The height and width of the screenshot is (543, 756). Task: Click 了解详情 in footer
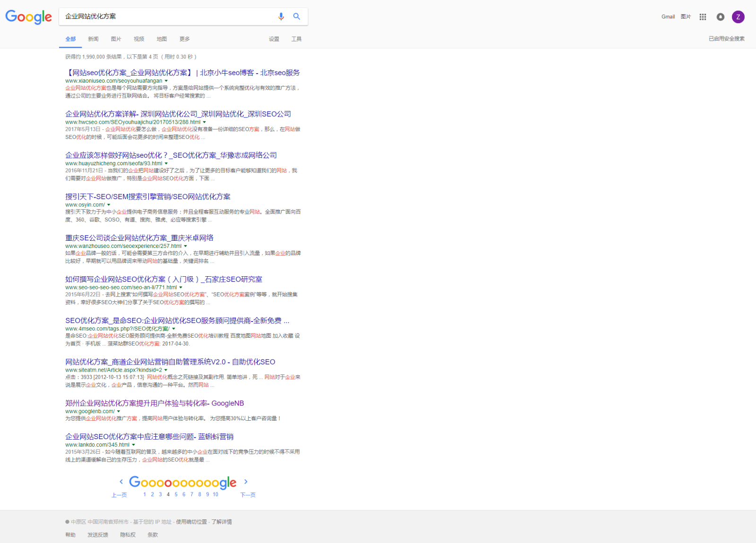tap(222, 522)
